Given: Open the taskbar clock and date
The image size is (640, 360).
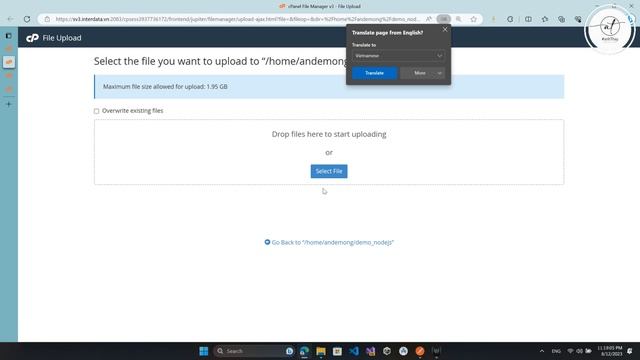Looking at the screenshot, I should point(610,351).
